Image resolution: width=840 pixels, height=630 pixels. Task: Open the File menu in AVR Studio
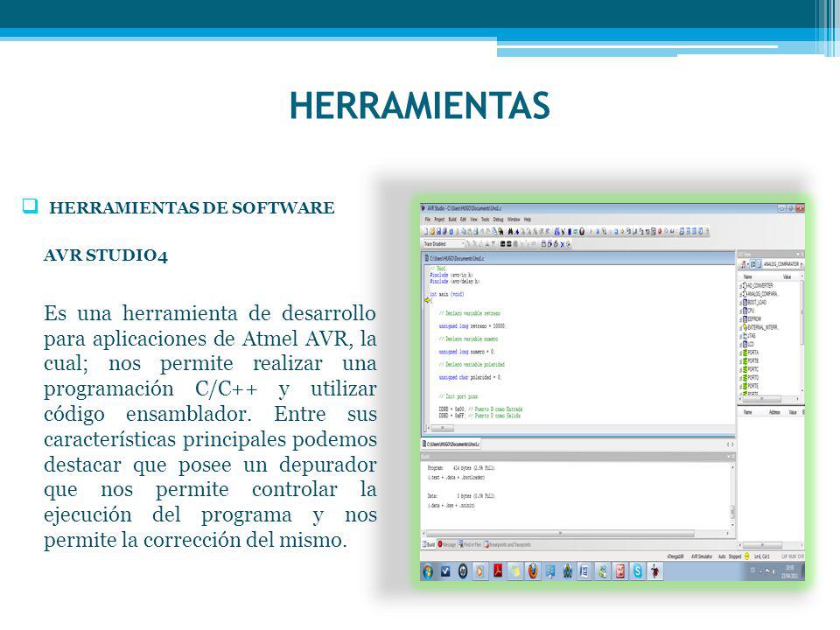[428, 220]
